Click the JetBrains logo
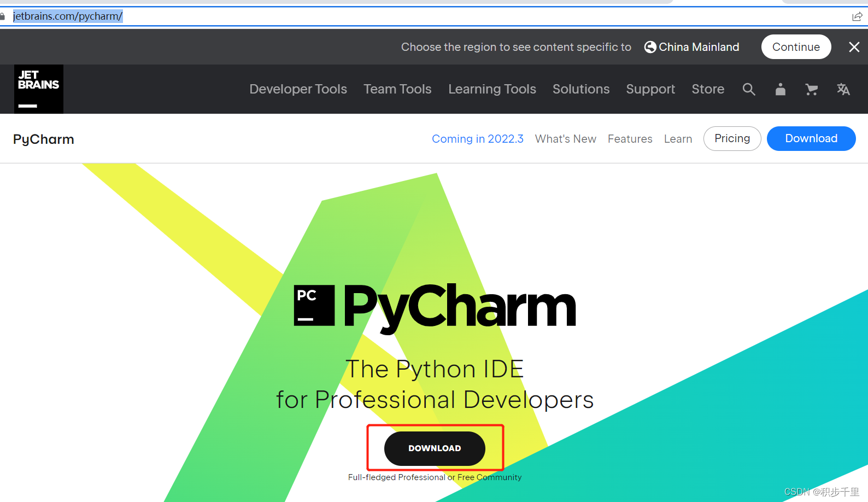 39,89
